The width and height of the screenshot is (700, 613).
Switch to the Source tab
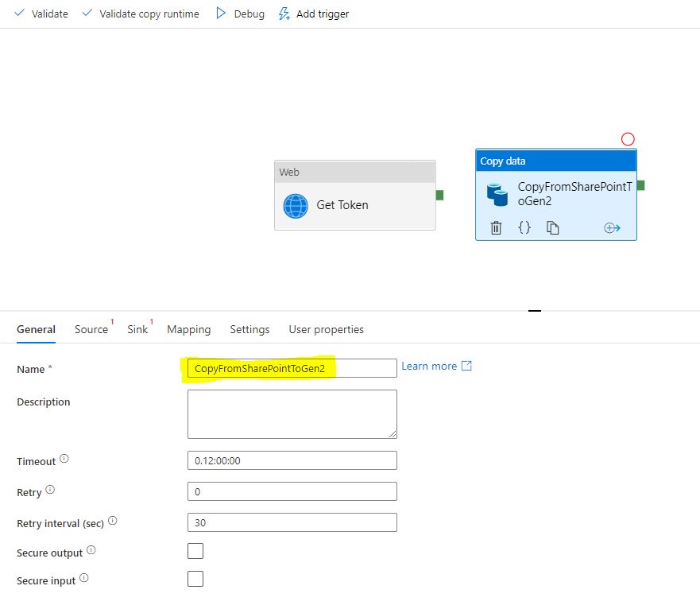pyautogui.click(x=91, y=329)
